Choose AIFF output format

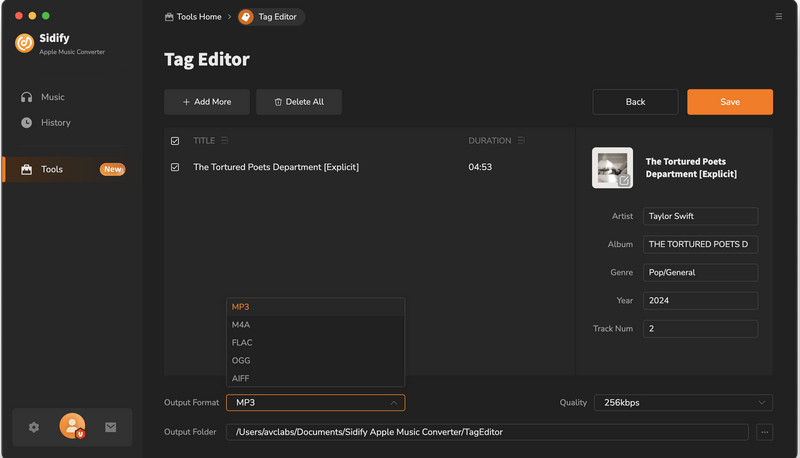point(315,378)
